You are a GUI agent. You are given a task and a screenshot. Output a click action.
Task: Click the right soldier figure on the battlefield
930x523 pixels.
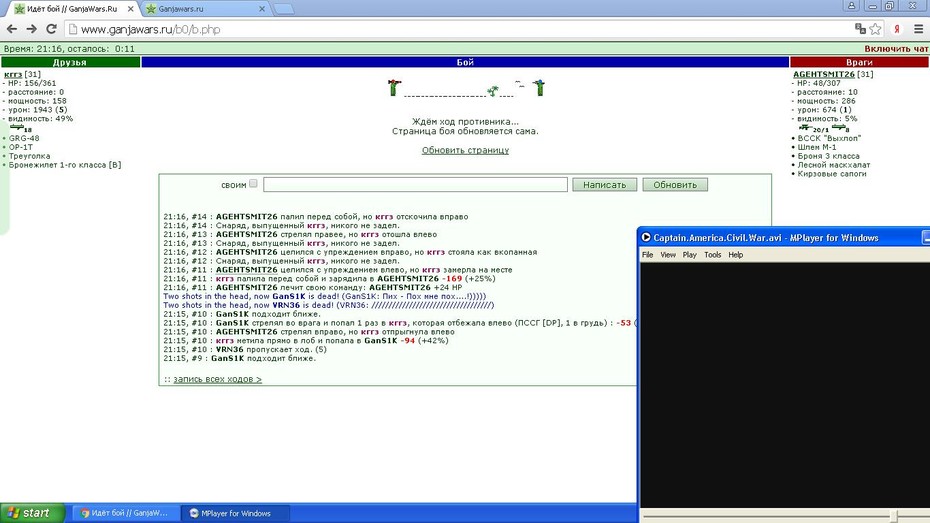(x=539, y=87)
